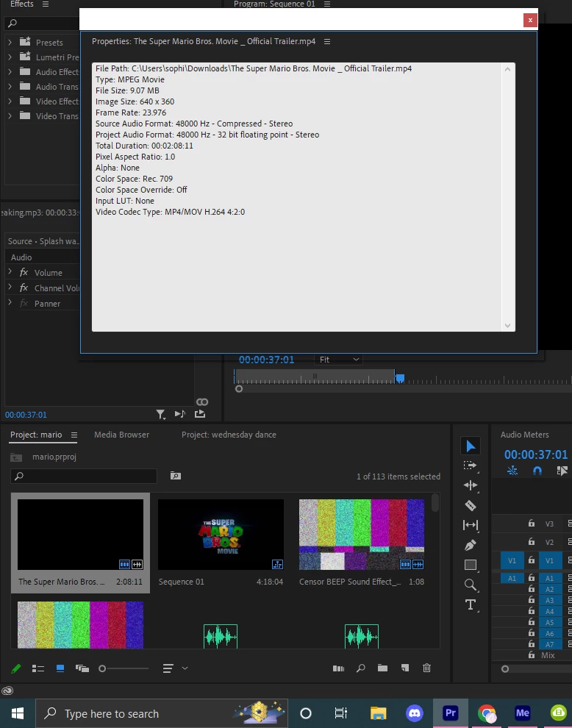Select the Zoom tool in toolbar

(x=471, y=585)
